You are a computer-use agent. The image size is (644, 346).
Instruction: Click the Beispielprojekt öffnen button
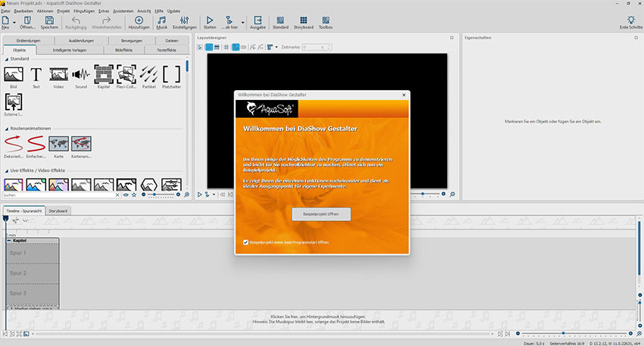(322, 214)
